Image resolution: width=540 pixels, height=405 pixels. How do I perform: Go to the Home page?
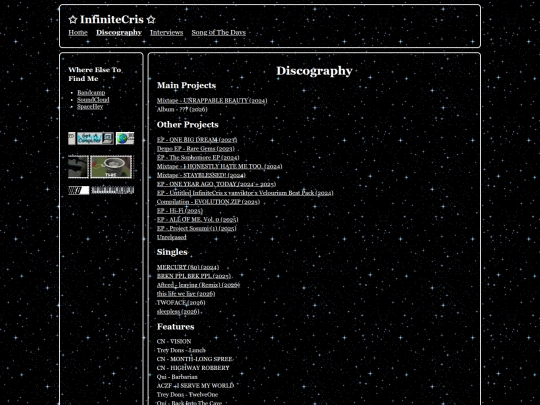pyautogui.click(x=78, y=32)
